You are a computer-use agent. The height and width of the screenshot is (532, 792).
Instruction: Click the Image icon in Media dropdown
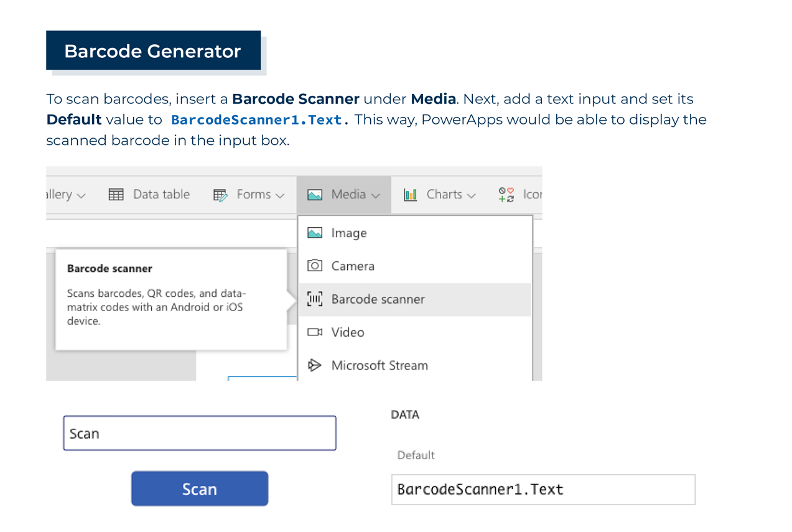click(x=315, y=233)
